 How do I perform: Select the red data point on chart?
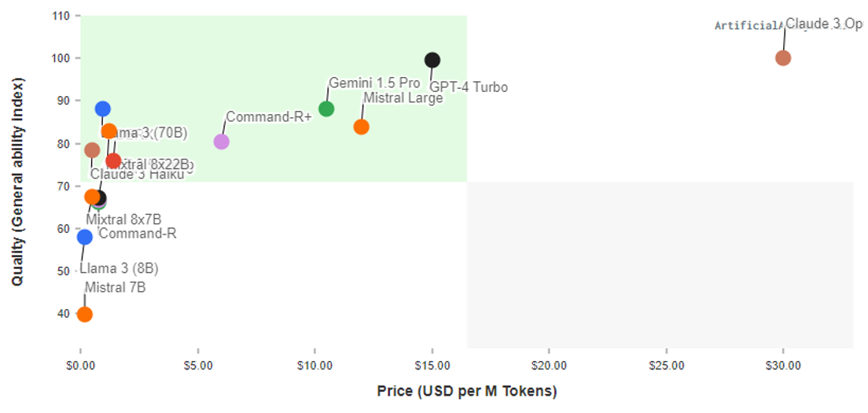tap(113, 160)
